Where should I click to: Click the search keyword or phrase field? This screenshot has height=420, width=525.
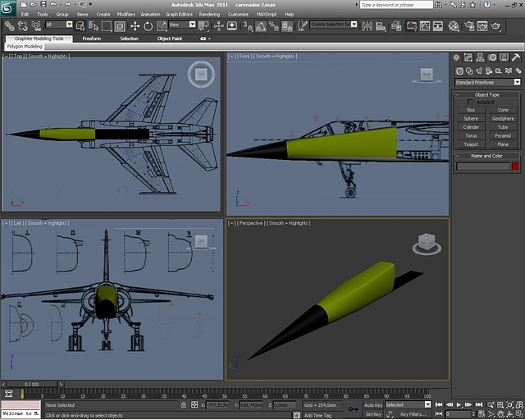click(x=396, y=5)
